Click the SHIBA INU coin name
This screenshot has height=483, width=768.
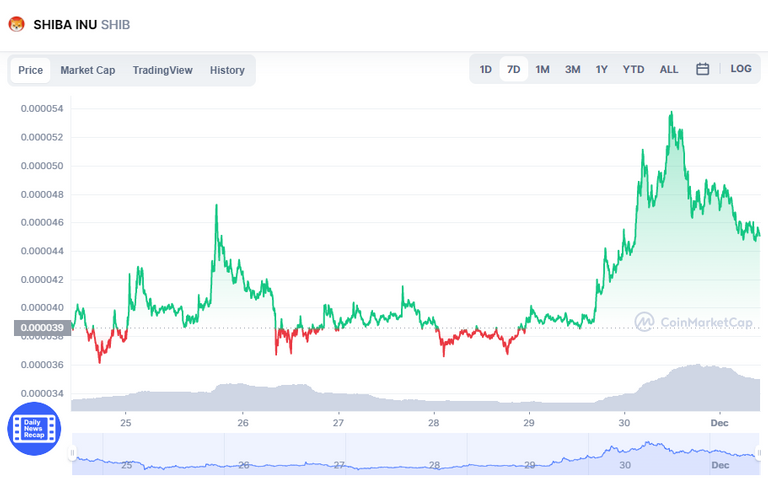coord(65,24)
